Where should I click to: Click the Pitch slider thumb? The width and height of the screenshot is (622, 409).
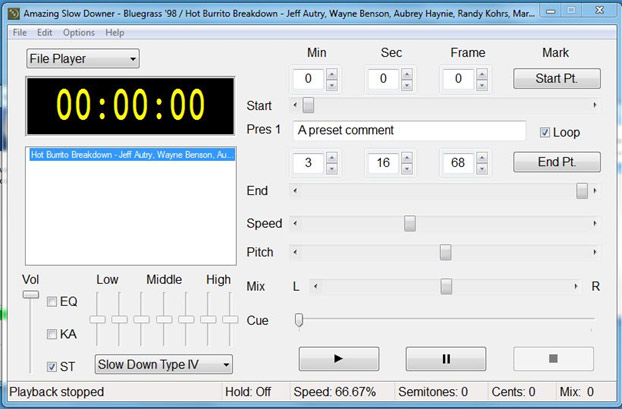coord(445,252)
